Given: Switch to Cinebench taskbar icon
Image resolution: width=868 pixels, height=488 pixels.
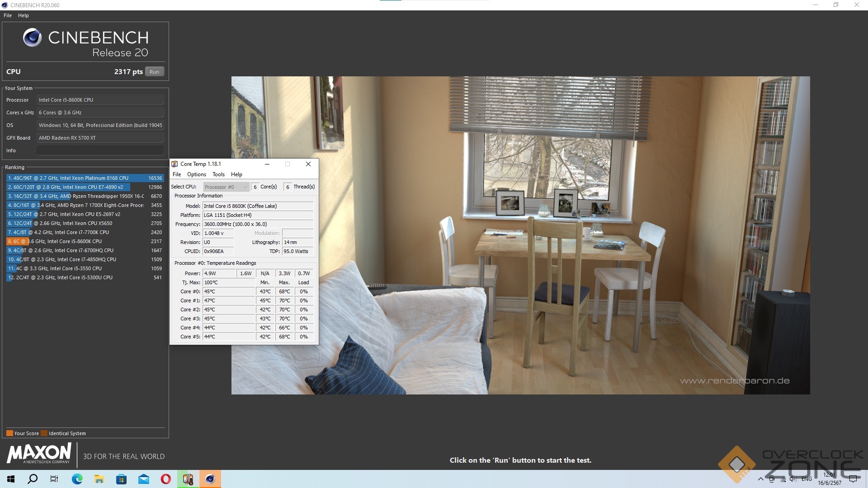Looking at the screenshot, I should (210, 479).
